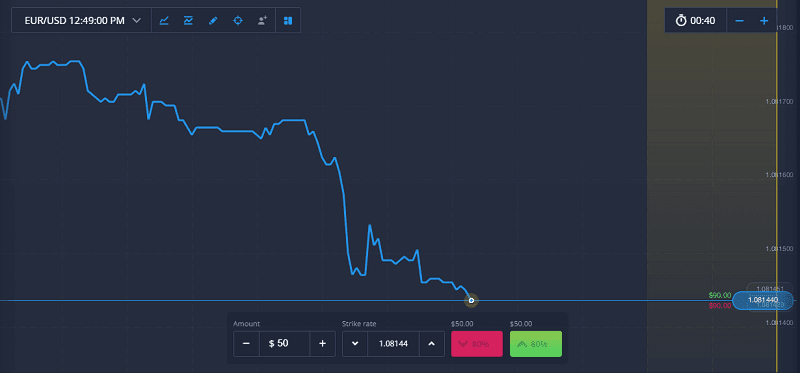The height and width of the screenshot is (373, 800).
Task: Click the 1.081500 axis price label
Action: coord(779,248)
